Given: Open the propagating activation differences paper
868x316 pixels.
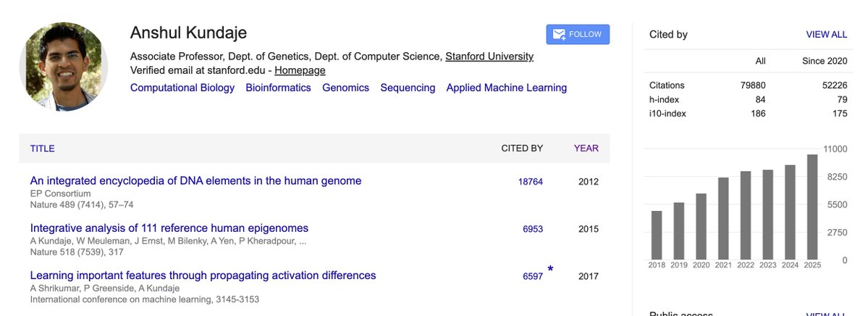Looking at the screenshot, I should pos(203,275).
